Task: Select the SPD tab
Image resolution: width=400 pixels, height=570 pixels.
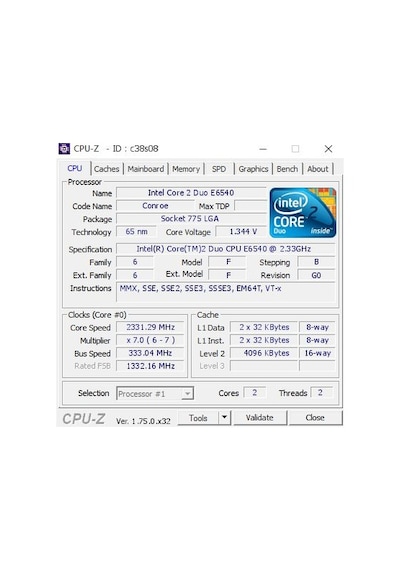Action: coord(219,169)
